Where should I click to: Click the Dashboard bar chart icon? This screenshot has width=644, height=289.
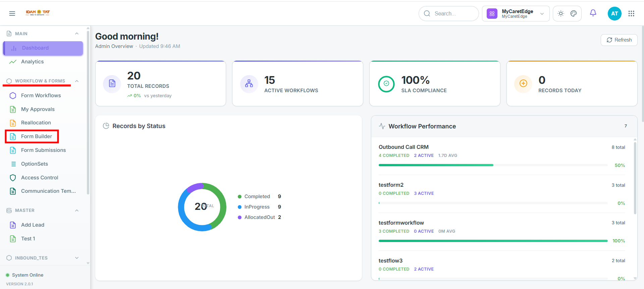14,48
